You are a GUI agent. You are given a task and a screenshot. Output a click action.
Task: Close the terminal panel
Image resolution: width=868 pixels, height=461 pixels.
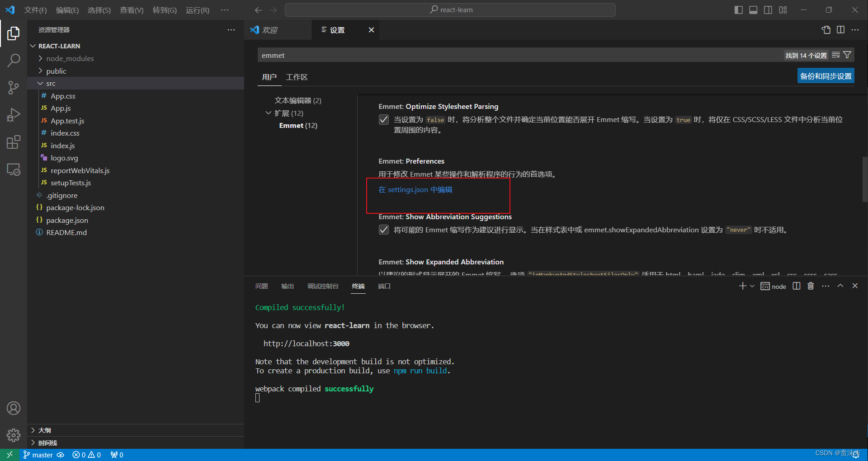click(x=855, y=286)
